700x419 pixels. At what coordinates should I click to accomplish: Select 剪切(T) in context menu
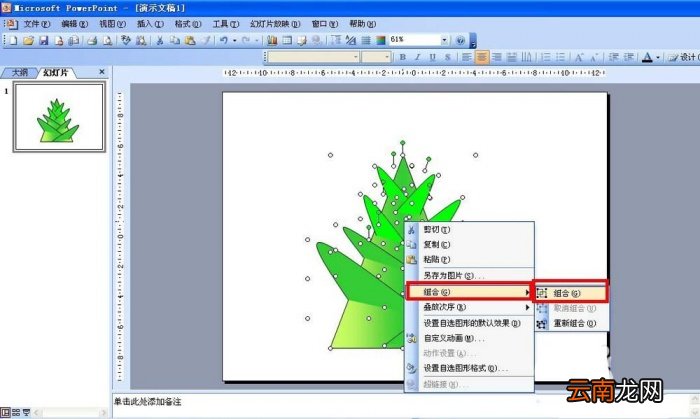(470, 229)
